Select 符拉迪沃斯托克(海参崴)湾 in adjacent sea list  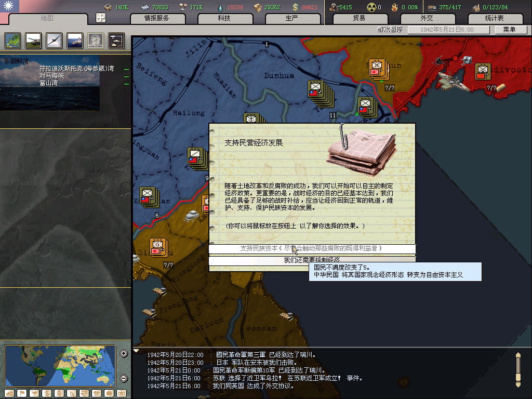pos(76,69)
